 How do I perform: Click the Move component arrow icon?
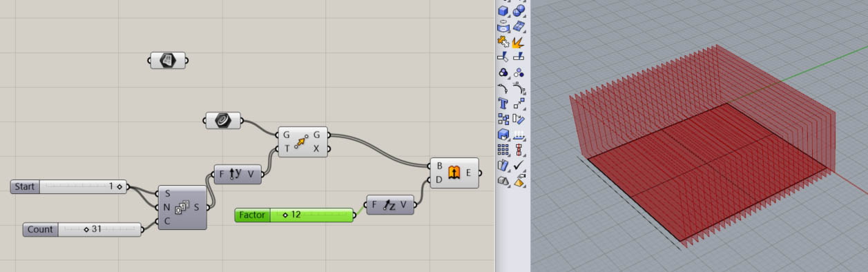click(302, 142)
